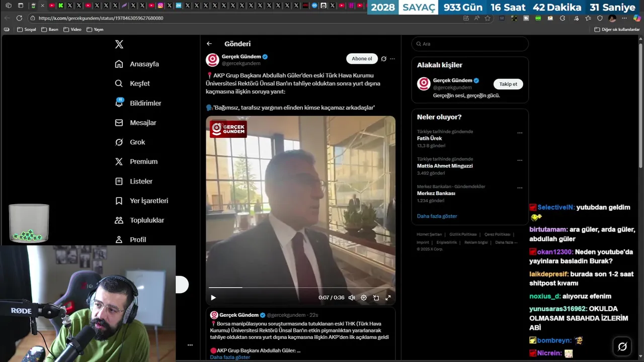Open the Grok icon in sidebar
The image size is (644, 362).
pos(119,142)
